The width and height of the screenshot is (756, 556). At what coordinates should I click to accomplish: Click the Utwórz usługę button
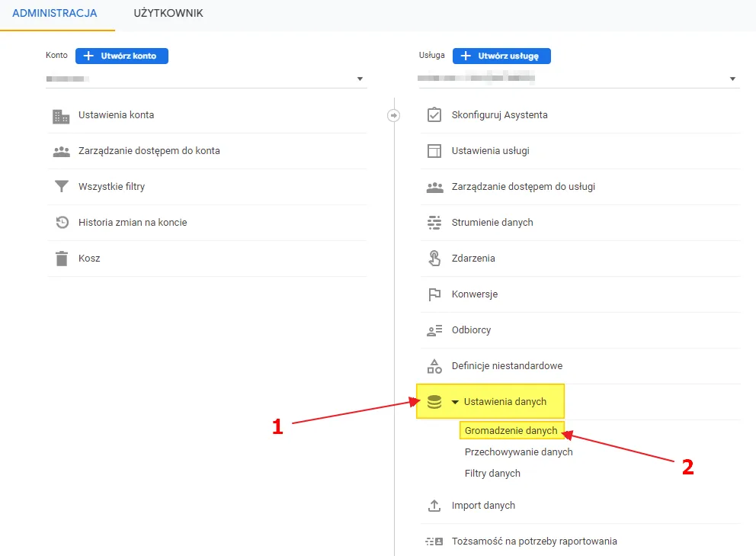coord(501,56)
